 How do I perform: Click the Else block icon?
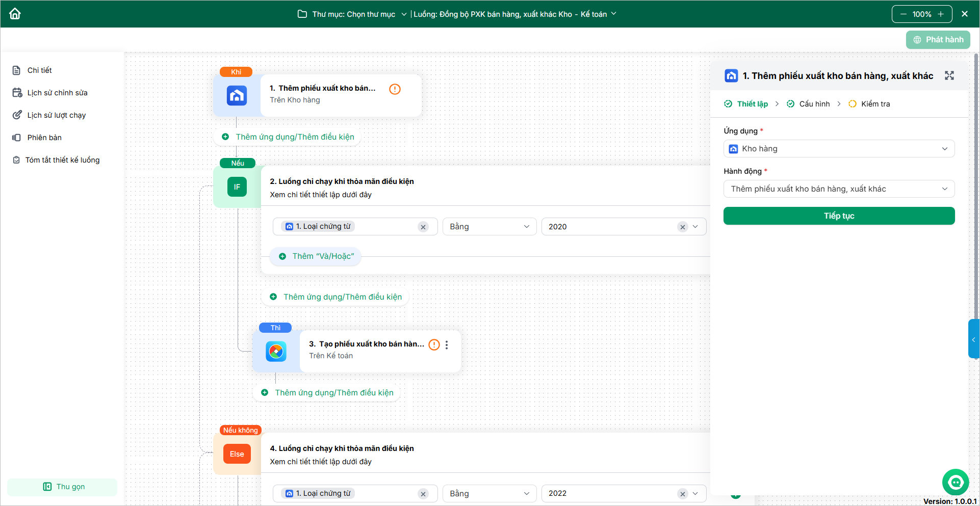click(x=237, y=454)
